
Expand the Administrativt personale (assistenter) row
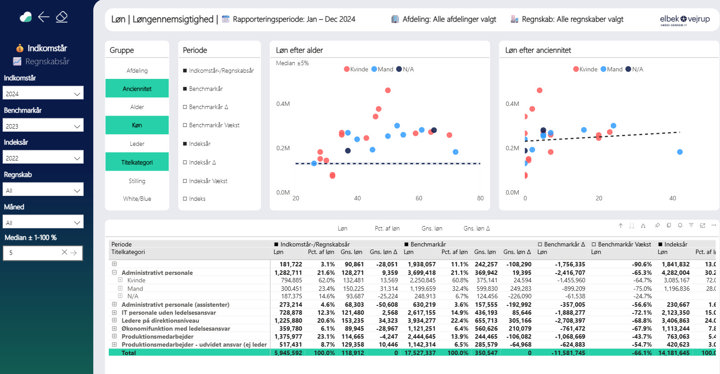click(114, 304)
